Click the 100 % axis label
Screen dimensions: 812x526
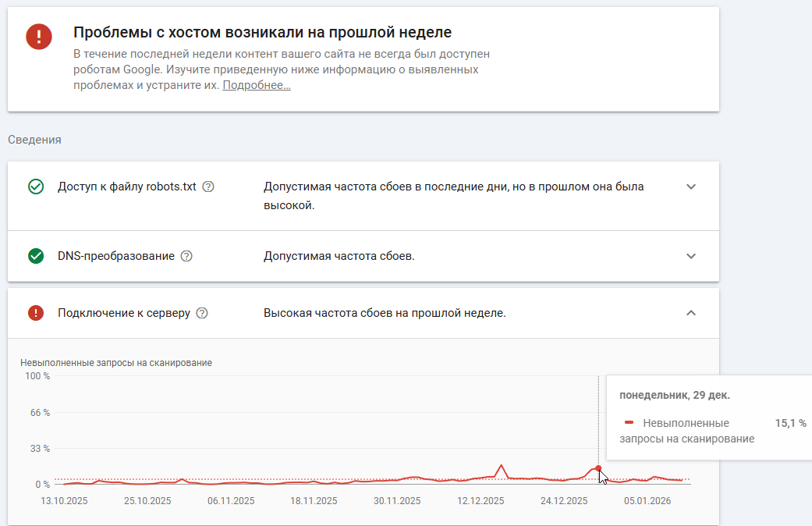click(x=37, y=376)
